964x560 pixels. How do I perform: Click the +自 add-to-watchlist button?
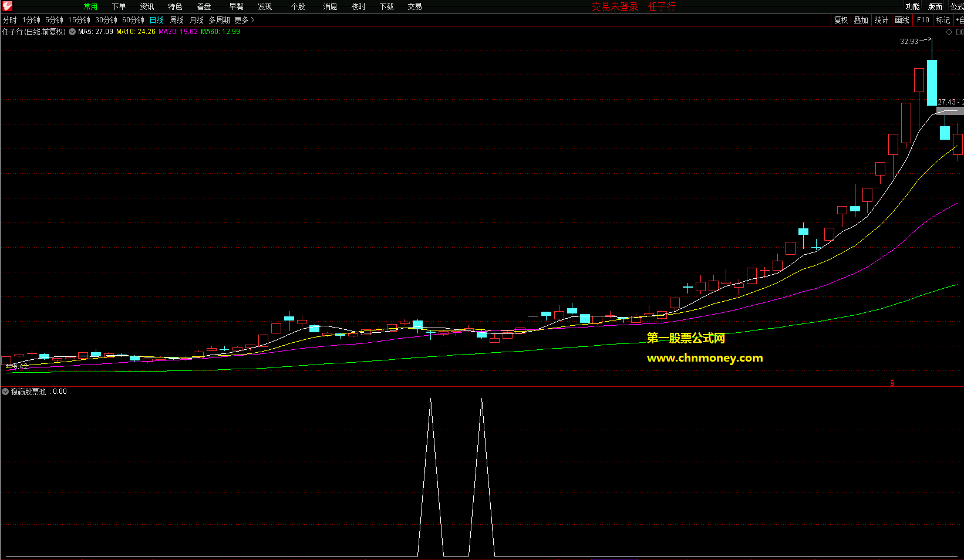pos(959,20)
